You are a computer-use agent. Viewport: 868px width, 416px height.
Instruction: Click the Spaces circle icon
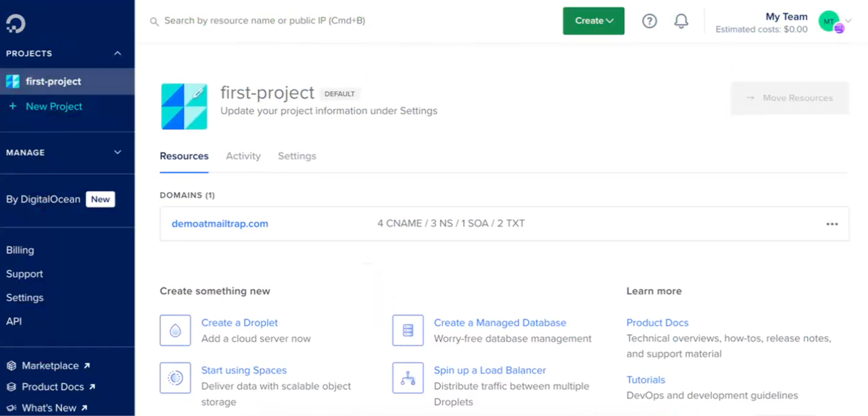[x=175, y=377]
